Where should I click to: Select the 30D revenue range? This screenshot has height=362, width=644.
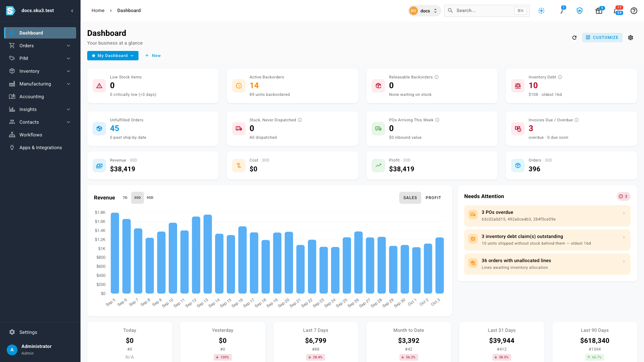(x=138, y=198)
